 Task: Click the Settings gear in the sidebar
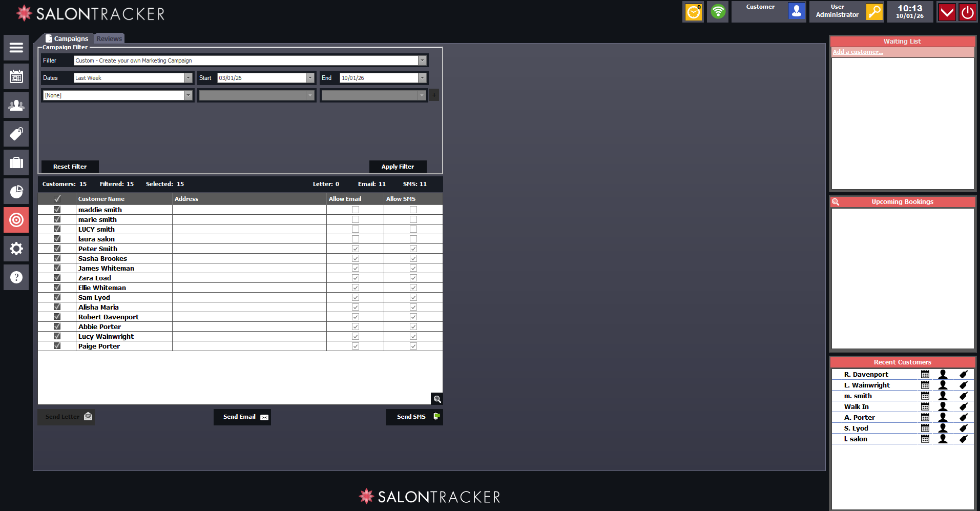tap(16, 249)
